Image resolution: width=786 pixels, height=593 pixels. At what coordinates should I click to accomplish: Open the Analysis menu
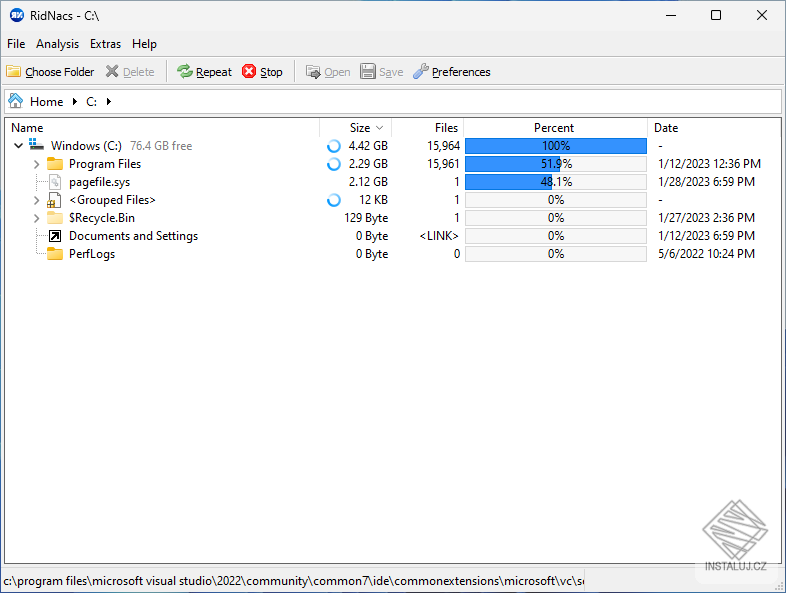[57, 44]
